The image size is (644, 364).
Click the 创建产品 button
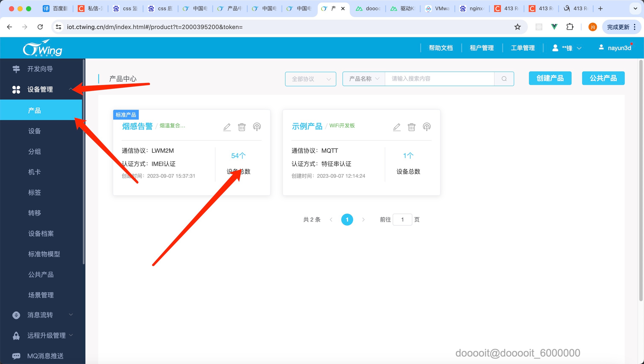point(550,78)
